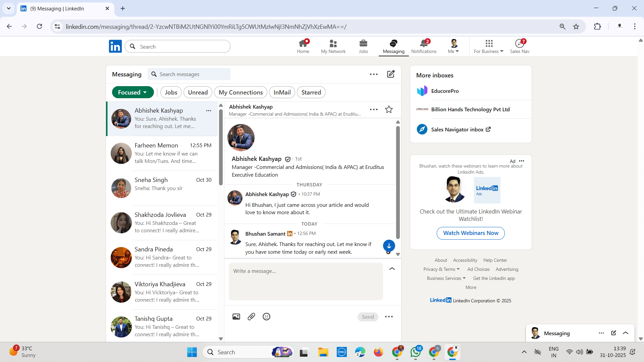The width and height of the screenshot is (644, 362).
Task: Select the InMail filter tab
Action: tap(282, 92)
